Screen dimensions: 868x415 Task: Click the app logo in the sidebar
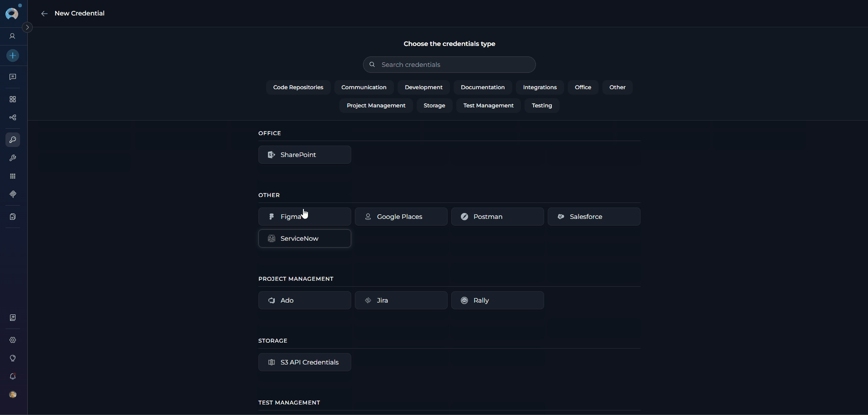click(12, 13)
